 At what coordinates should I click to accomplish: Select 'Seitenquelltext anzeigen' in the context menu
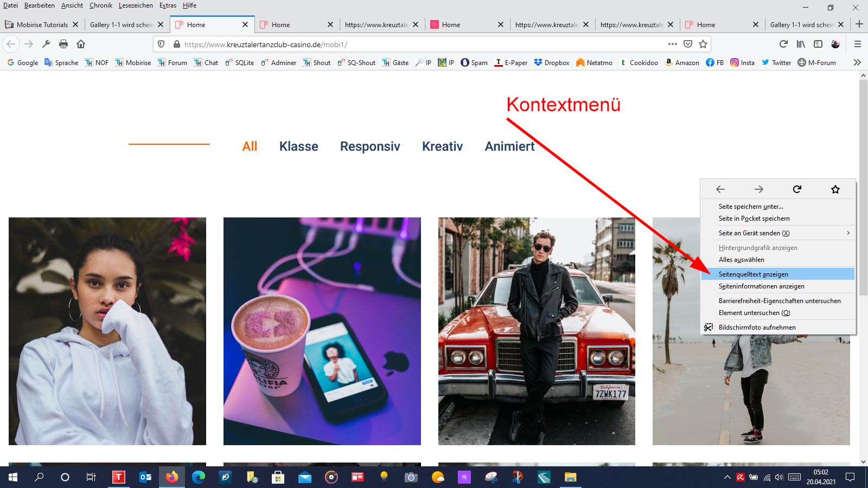pyautogui.click(x=753, y=274)
